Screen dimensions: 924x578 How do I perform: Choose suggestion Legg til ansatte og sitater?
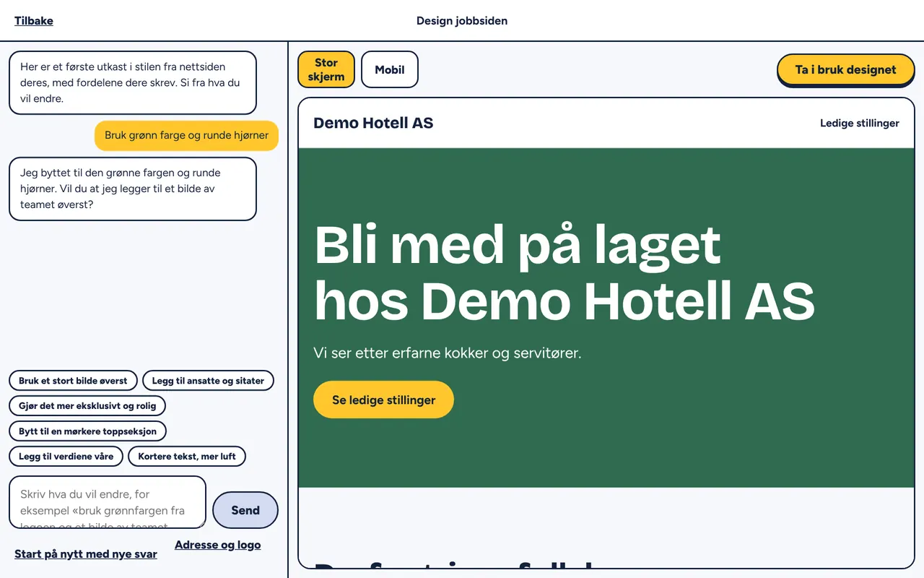click(208, 381)
